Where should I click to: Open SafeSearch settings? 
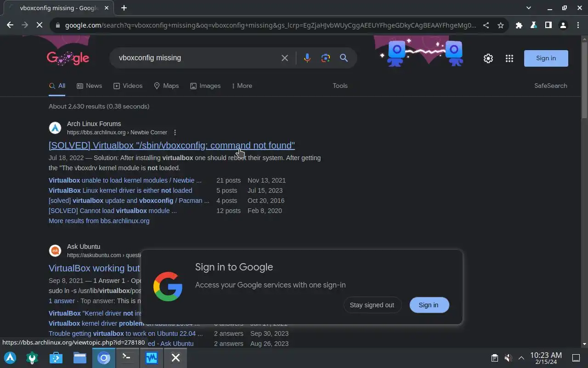click(x=550, y=86)
